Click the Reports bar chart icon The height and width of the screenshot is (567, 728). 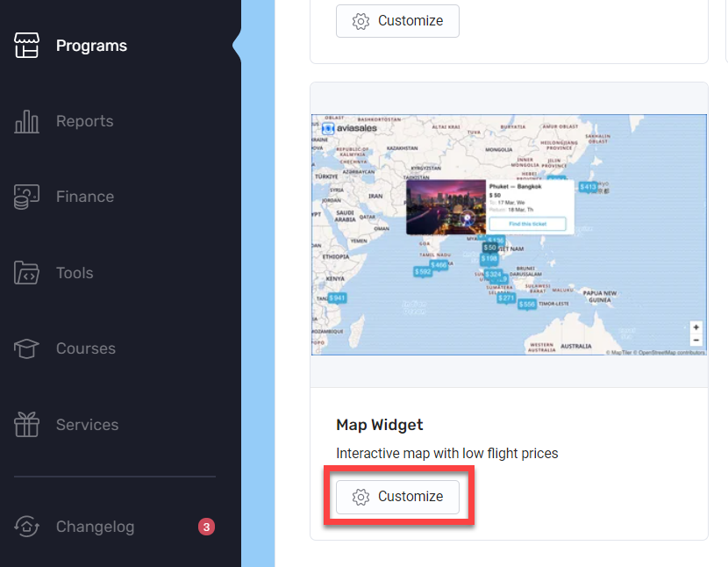[x=26, y=121]
